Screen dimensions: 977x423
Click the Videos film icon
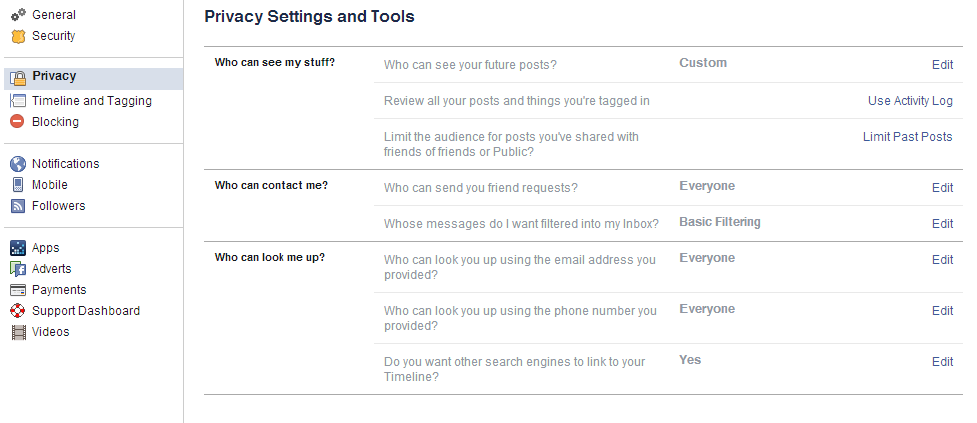click(x=17, y=332)
